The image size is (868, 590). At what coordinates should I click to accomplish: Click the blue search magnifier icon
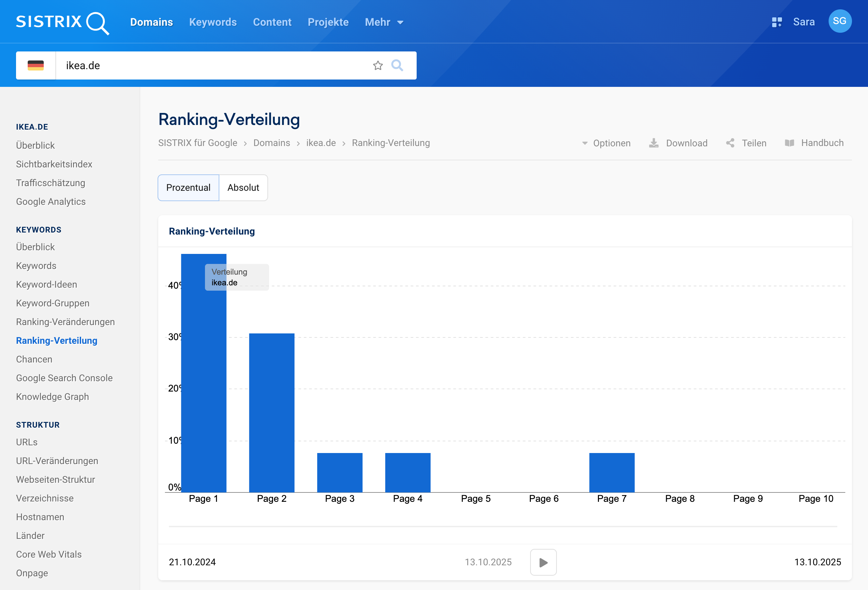397,65
